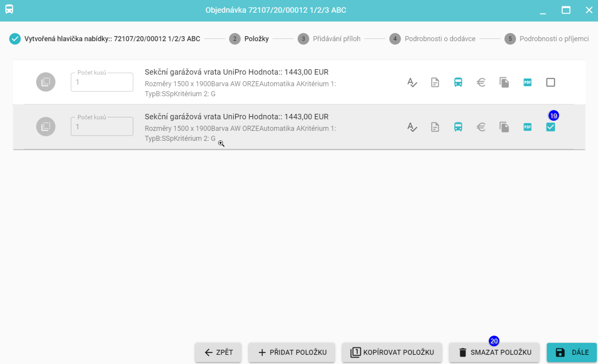Delete item with SMAZAT POLOŽKU button
The height and width of the screenshot is (364, 598).
[494, 352]
